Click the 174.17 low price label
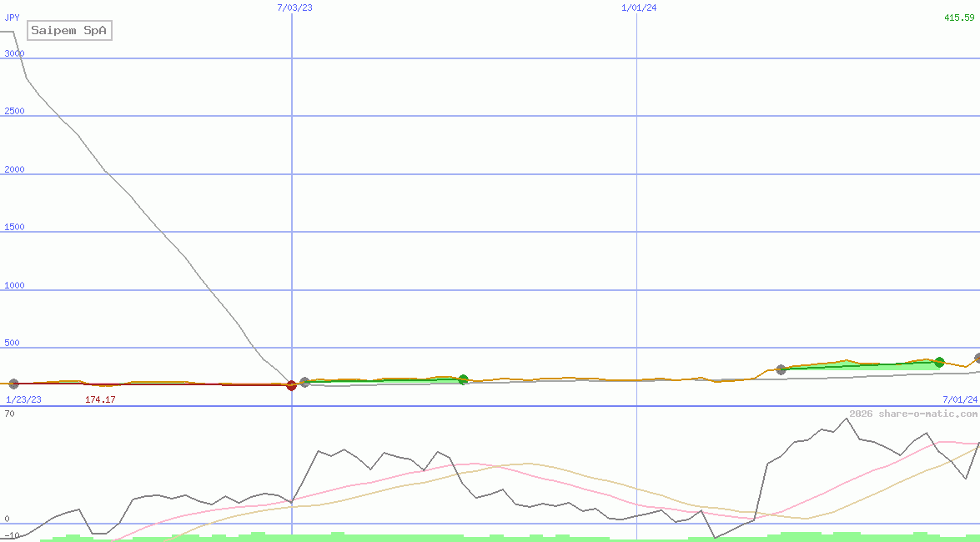Viewport: 980px width, 542px height. point(100,399)
